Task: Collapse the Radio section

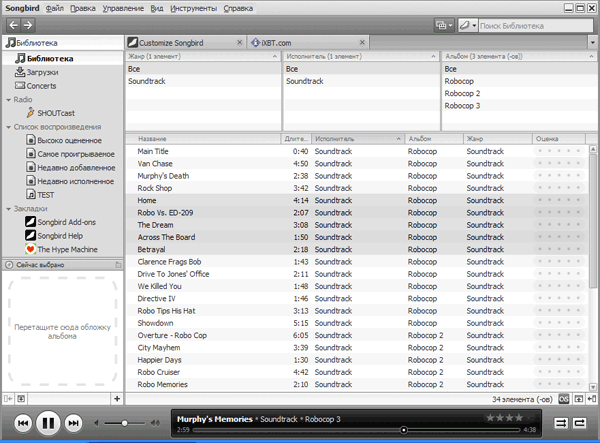Action: (x=8, y=100)
